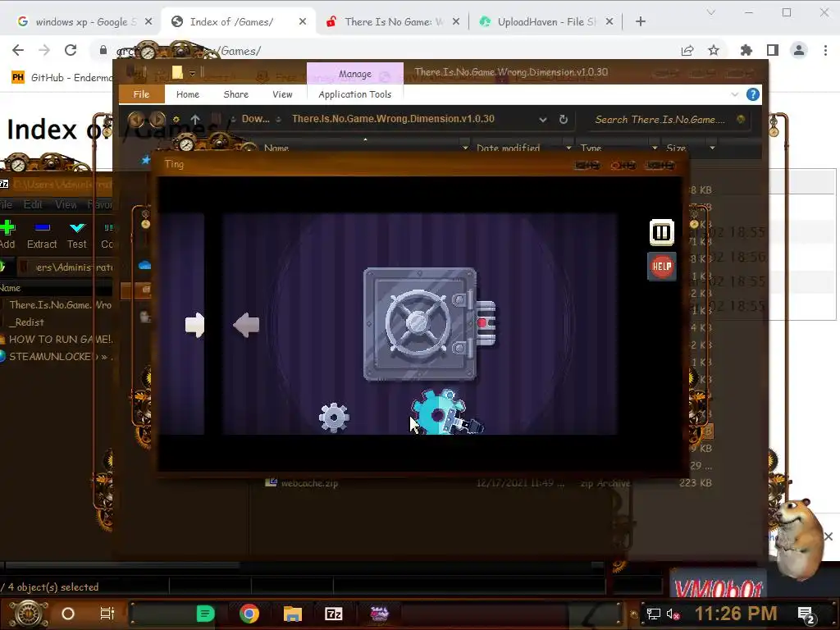Open Task View on the taskbar
Image resolution: width=840 pixels, height=630 pixels.
pyautogui.click(x=107, y=614)
